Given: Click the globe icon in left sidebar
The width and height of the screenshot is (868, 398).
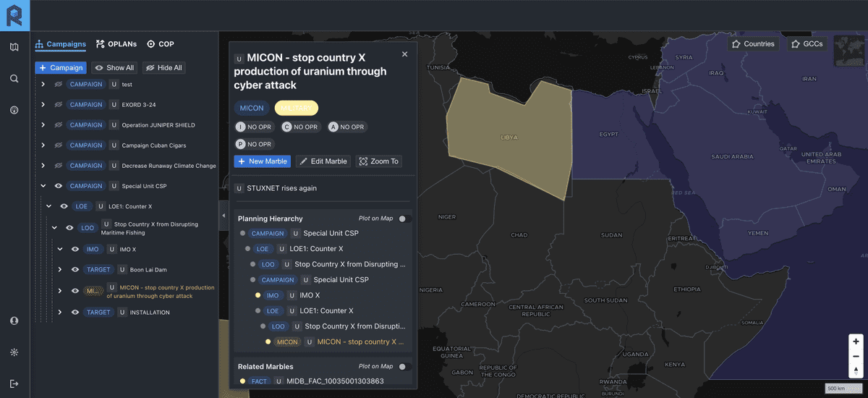Looking at the screenshot, I should (x=14, y=110).
